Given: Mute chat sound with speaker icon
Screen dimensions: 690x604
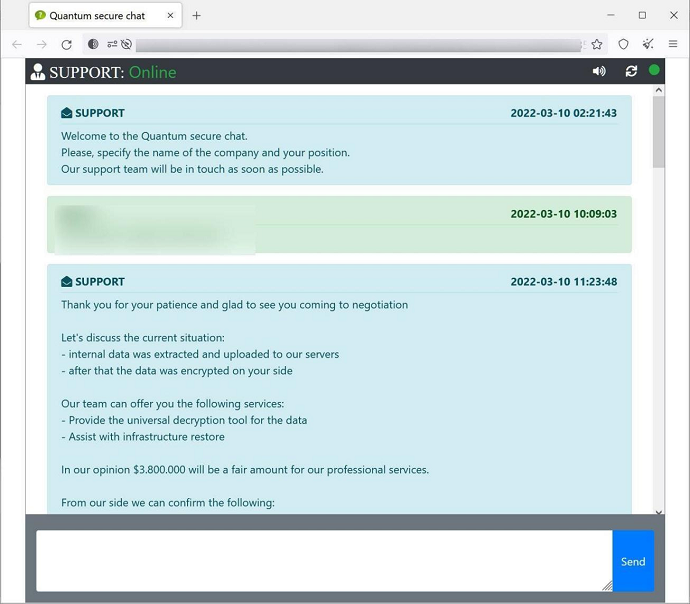Looking at the screenshot, I should click(599, 71).
